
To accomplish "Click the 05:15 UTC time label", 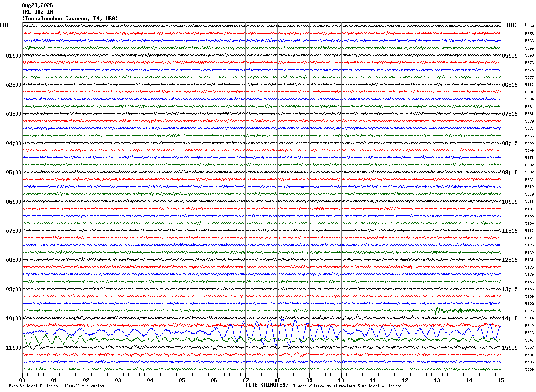I will coord(510,56).
